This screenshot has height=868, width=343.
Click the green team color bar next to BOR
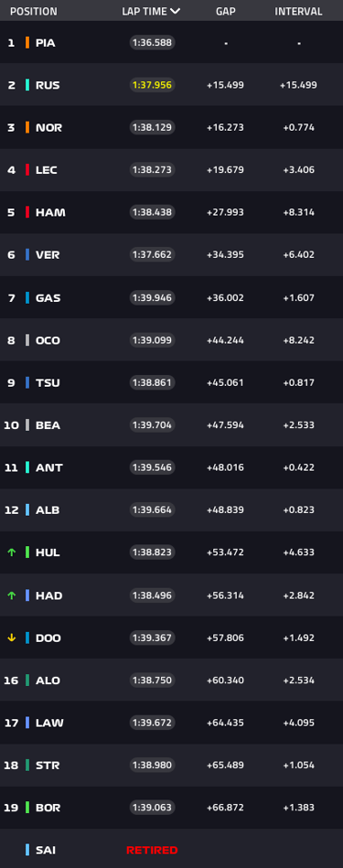click(27, 808)
